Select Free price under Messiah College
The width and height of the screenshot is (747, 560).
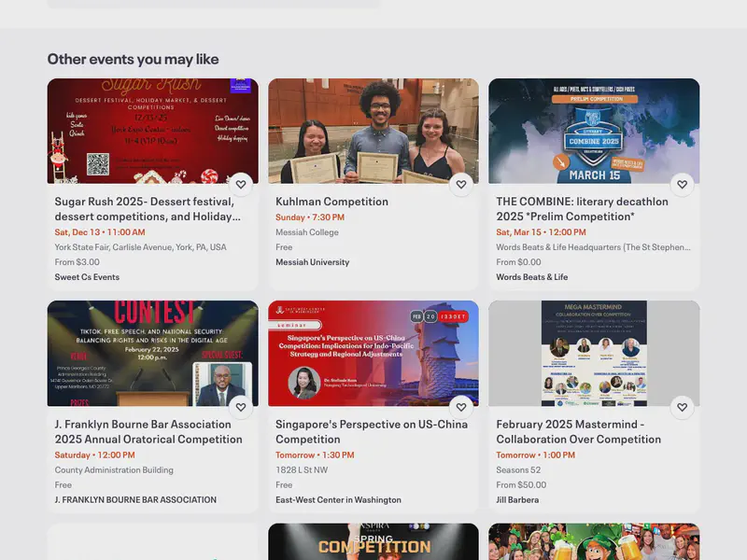point(284,247)
